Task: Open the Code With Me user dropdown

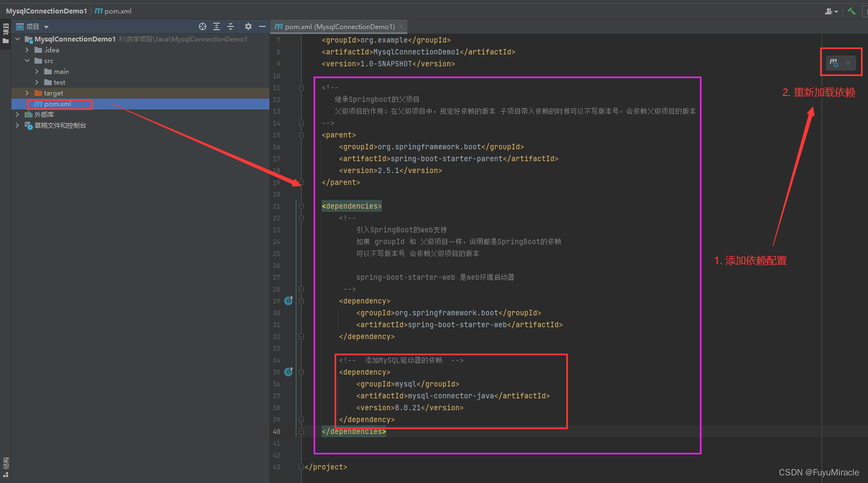Action: (831, 11)
